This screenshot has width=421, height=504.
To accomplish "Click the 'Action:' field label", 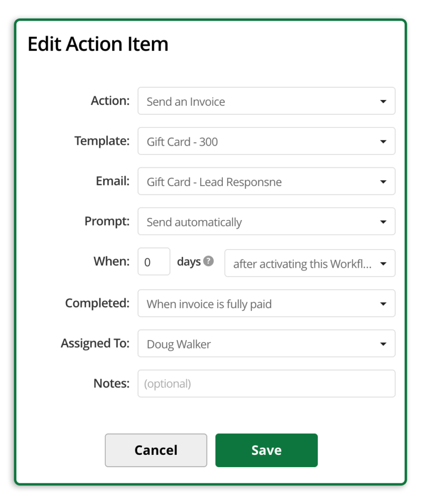I will coord(110,101).
